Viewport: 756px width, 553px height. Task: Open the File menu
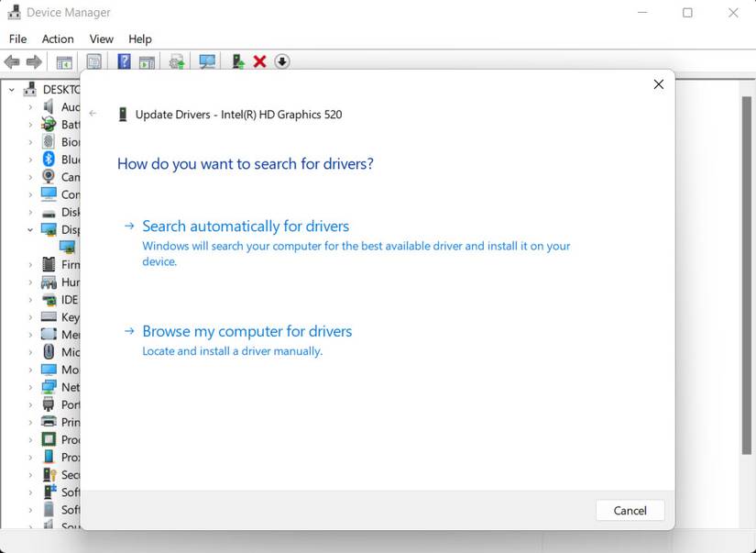[17, 39]
